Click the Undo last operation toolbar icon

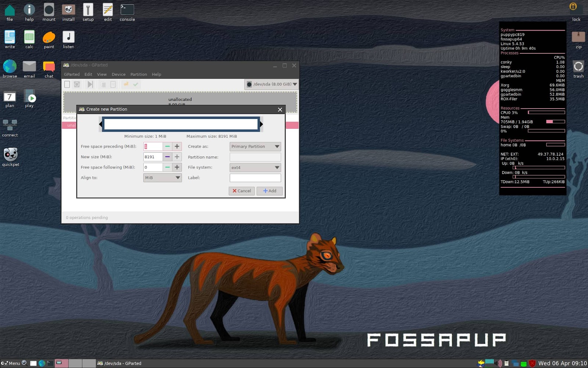126,84
